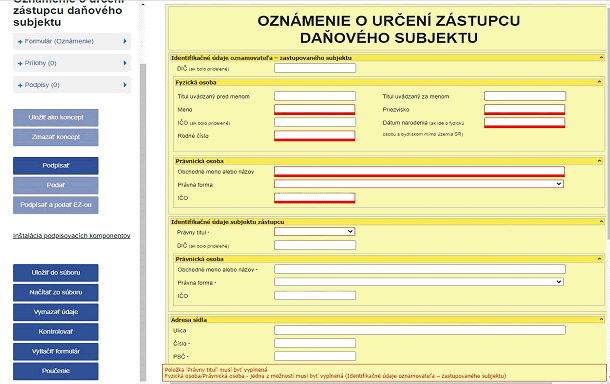Image resolution: width=610 pixels, height=384 pixels.
Task: Click the Kontrolovať button
Action: point(56,332)
